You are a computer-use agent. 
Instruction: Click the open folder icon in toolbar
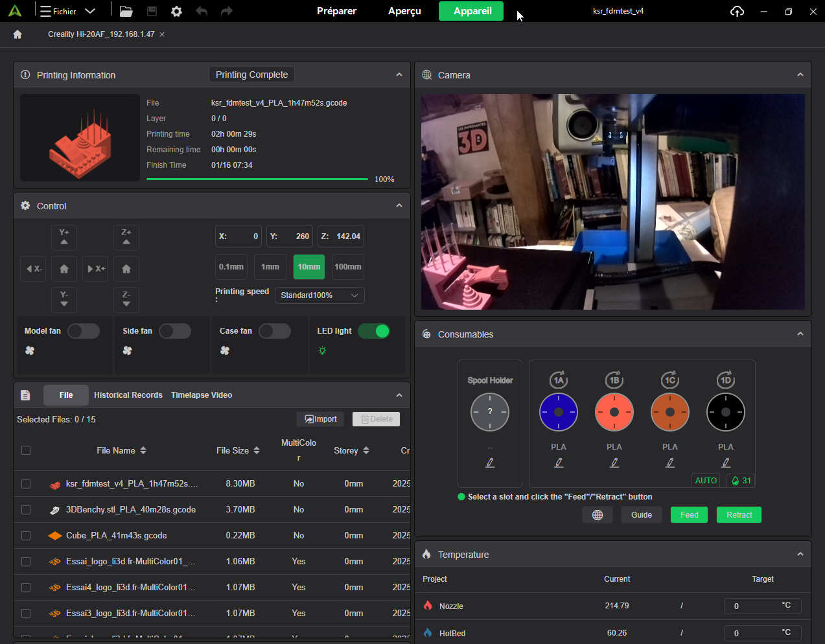pyautogui.click(x=126, y=11)
